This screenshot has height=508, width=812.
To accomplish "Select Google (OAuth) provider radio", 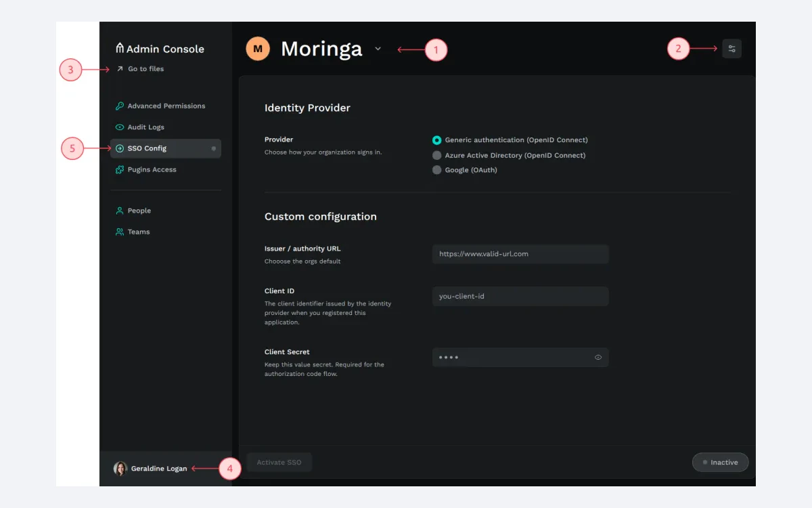I will [437, 170].
